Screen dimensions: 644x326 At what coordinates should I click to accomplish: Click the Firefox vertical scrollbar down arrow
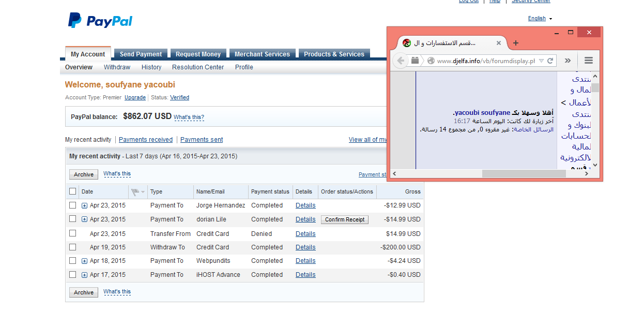pyautogui.click(x=595, y=165)
